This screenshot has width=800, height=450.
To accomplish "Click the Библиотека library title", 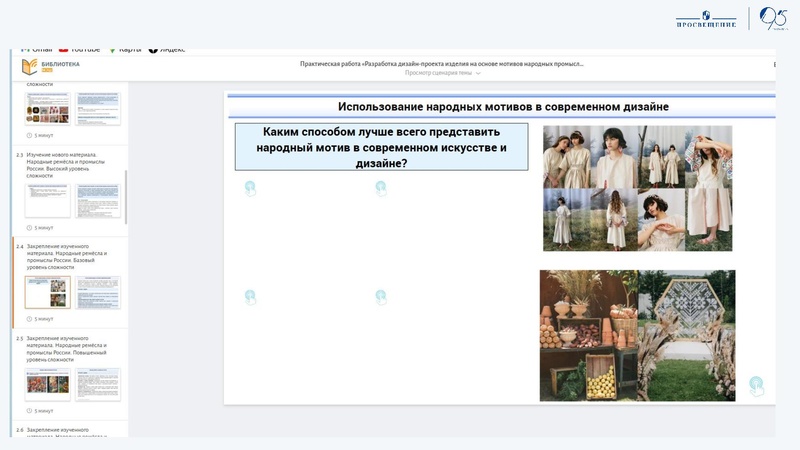I will (60, 64).
